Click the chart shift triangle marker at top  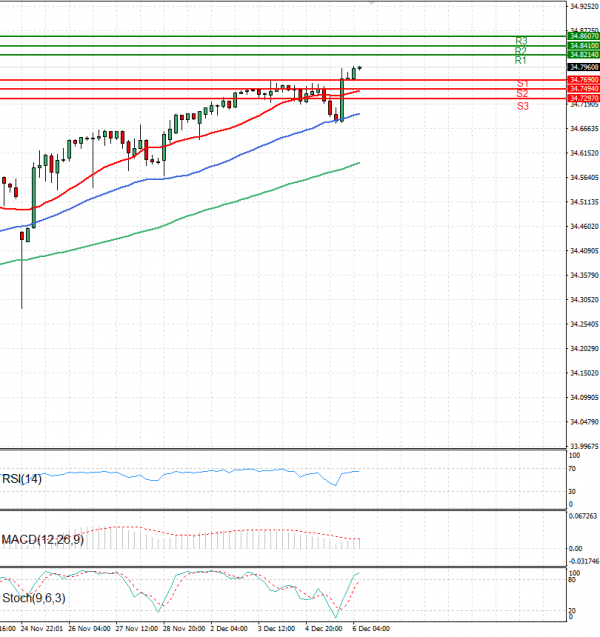click(374, 5)
